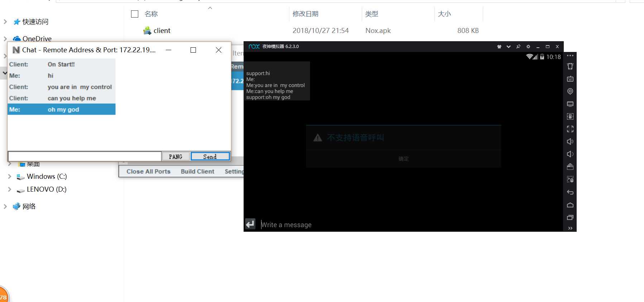Sort files by 名称 column header

(x=151, y=14)
